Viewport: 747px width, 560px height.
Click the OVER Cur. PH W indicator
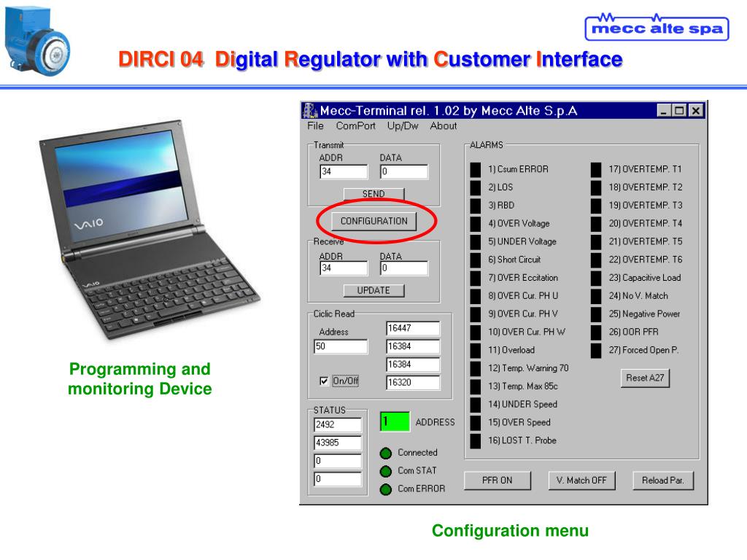pos(476,332)
